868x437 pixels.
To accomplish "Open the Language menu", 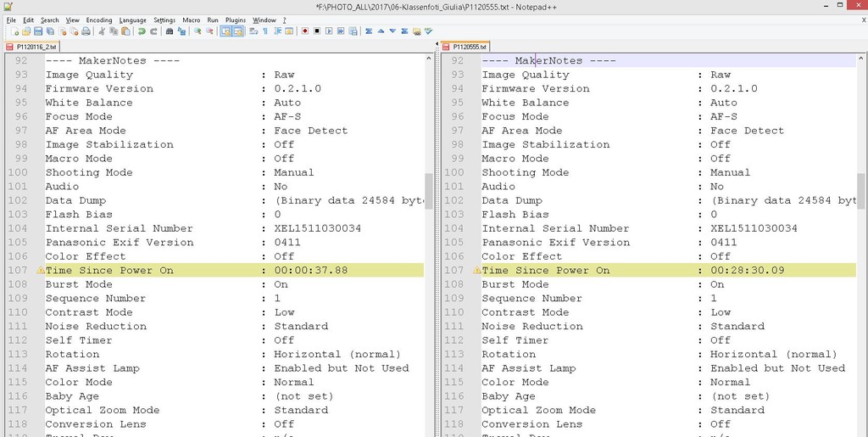I will 133,20.
